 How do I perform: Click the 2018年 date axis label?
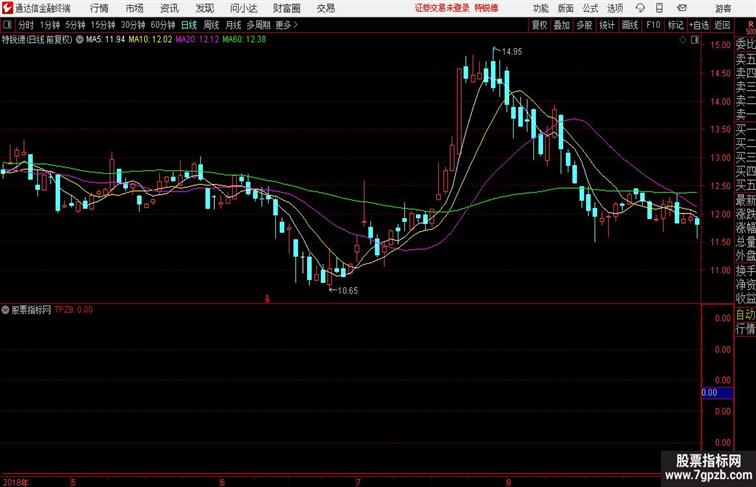[15, 482]
